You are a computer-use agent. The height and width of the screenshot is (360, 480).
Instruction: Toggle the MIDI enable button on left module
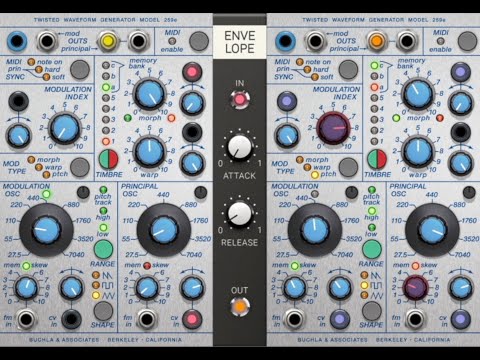[199, 41]
